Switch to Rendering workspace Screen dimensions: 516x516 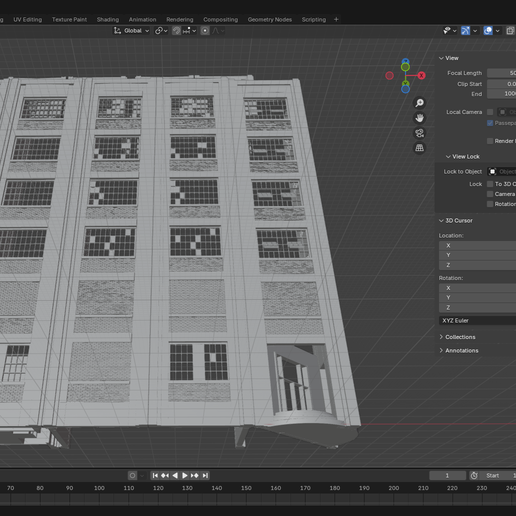pyautogui.click(x=180, y=19)
